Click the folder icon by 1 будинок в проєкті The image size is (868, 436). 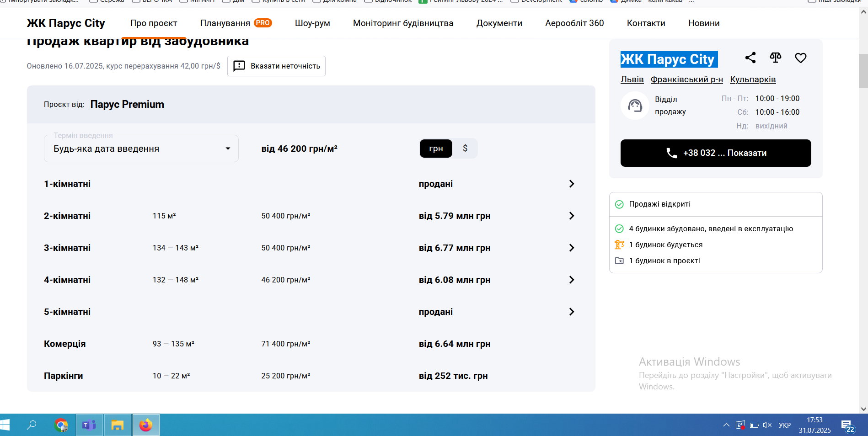coord(619,261)
